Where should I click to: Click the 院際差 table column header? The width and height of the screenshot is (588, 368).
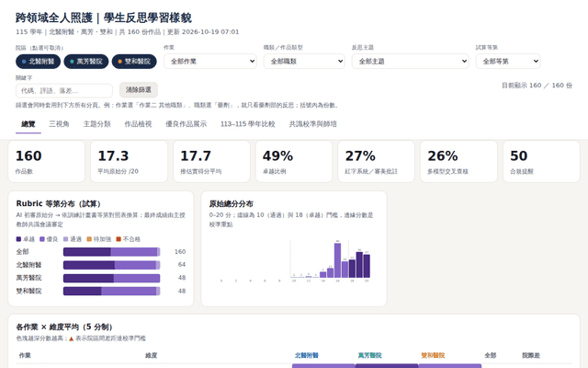click(x=531, y=355)
